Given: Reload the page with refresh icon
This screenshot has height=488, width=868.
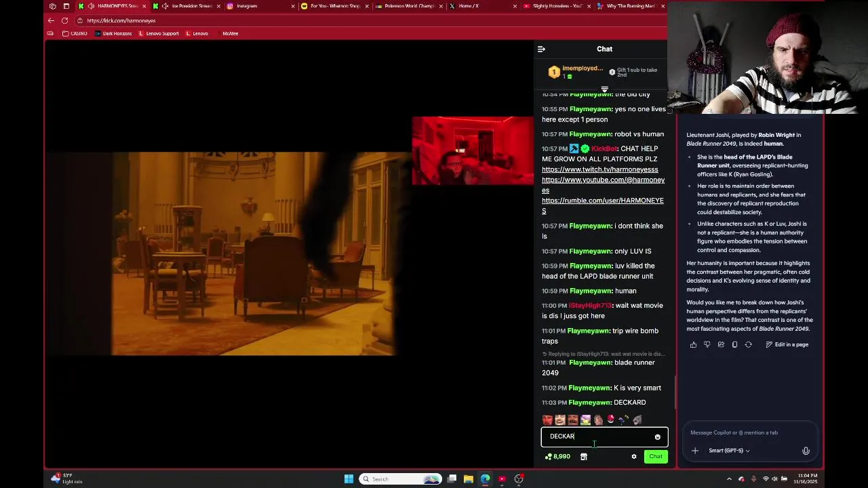Looking at the screenshot, I should (x=64, y=20).
